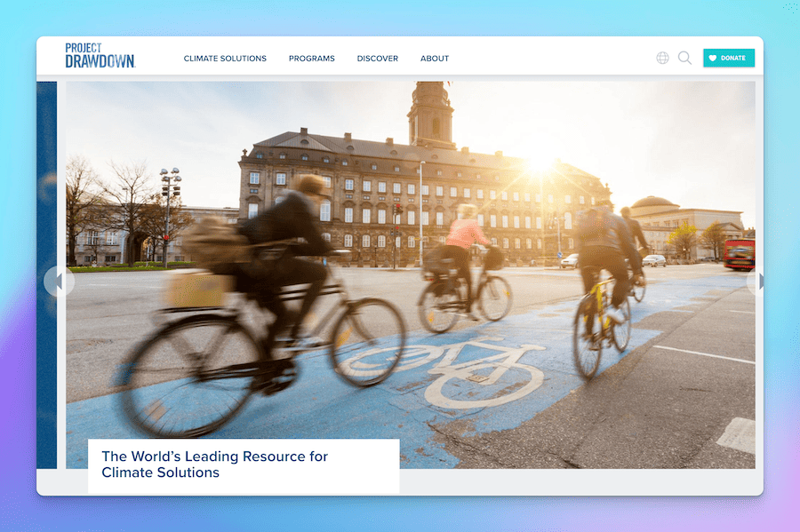Click the clock tower on the building
The width and height of the screenshot is (800, 532).
430,114
